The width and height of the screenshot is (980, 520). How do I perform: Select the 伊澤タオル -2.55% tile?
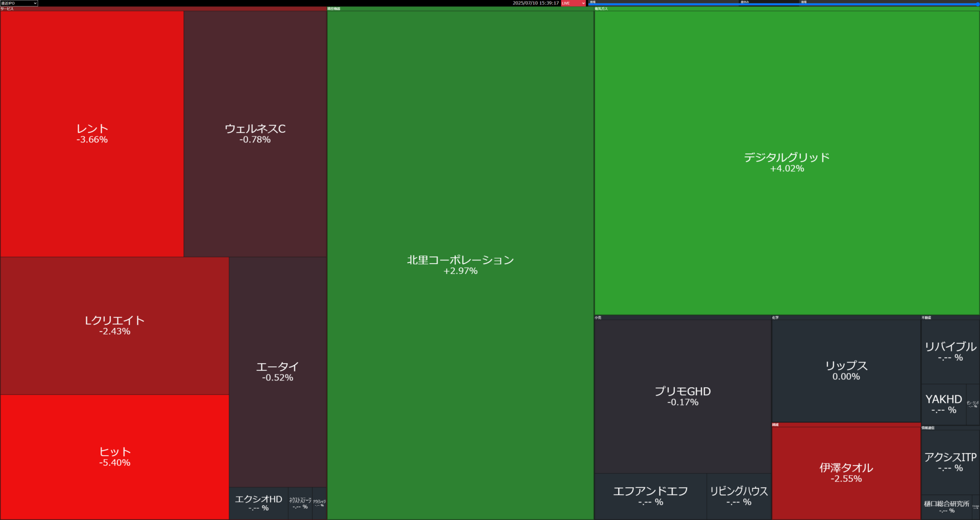click(x=846, y=473)
